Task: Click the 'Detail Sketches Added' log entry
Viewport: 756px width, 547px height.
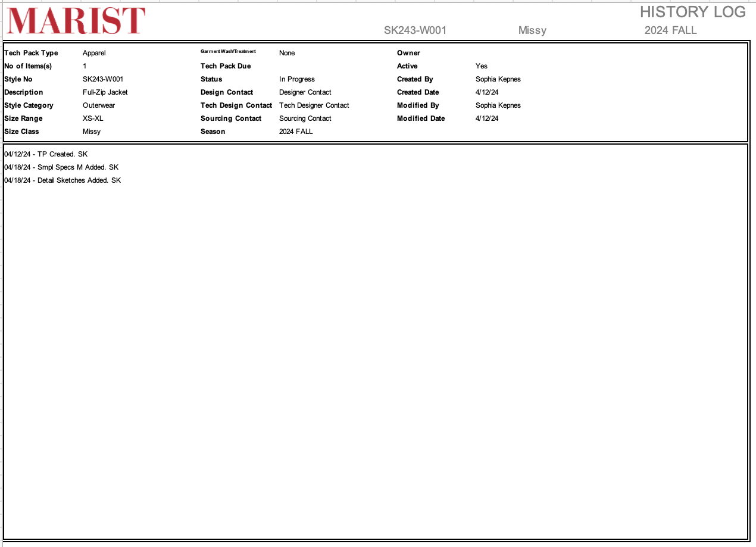Action: 63,180
